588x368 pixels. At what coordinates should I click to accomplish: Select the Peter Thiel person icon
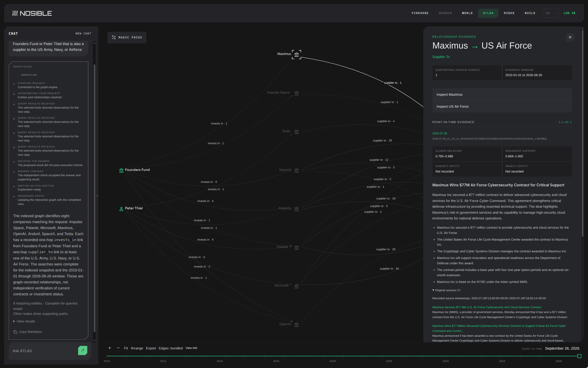point(121,209)
